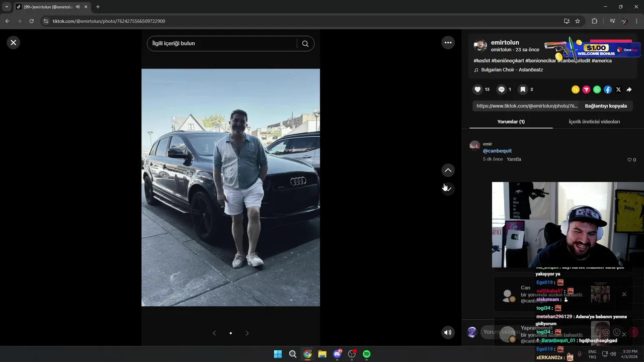Click the ENG TRQ language indicator
This screenshot has height=362, width=644.
tap(592, 354)
